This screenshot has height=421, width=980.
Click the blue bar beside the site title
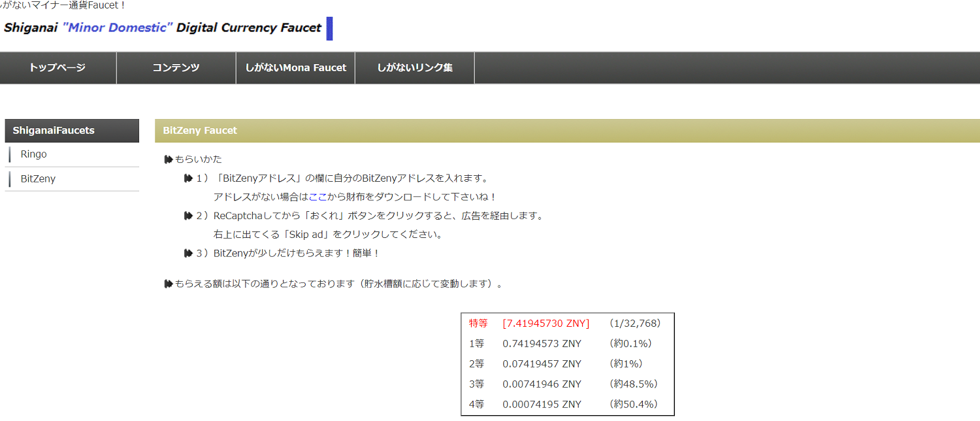click(x=329, y=29)
